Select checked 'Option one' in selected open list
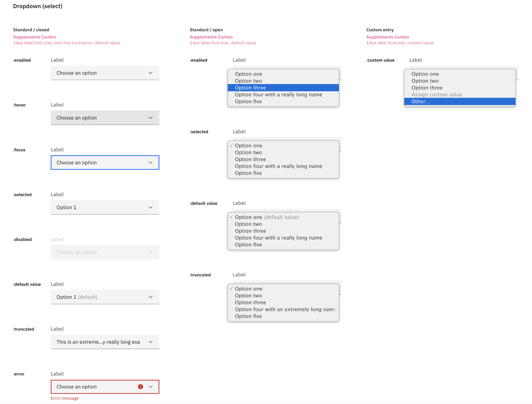 248,146
